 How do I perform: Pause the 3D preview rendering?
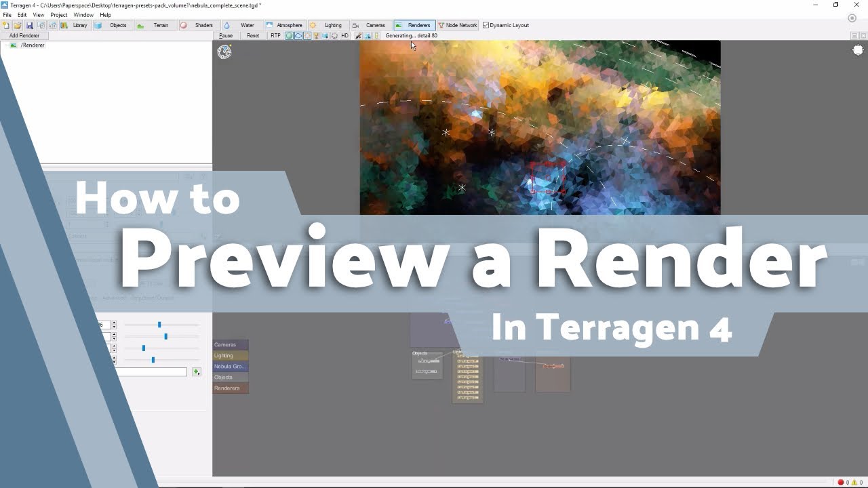point(226,35)
